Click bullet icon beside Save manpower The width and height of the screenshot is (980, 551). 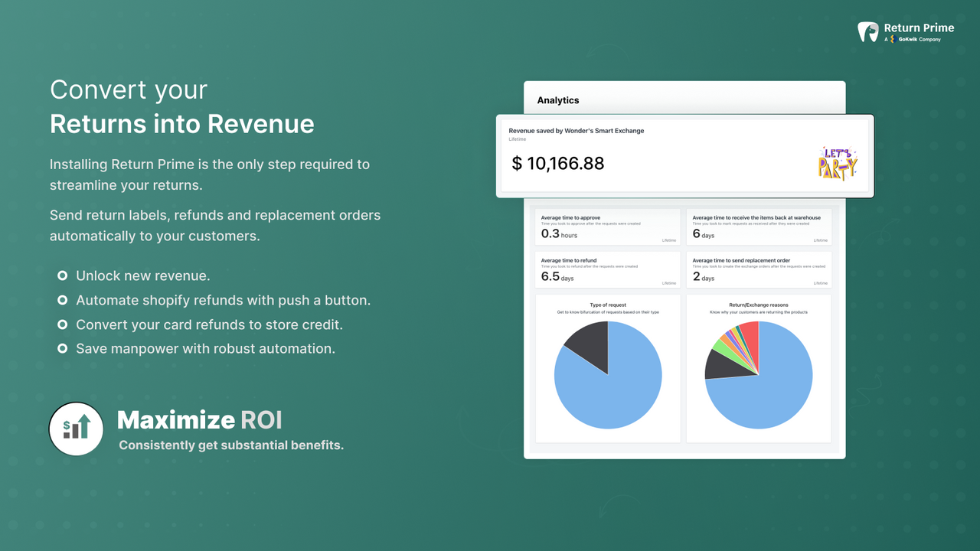(x=62, y=348)
